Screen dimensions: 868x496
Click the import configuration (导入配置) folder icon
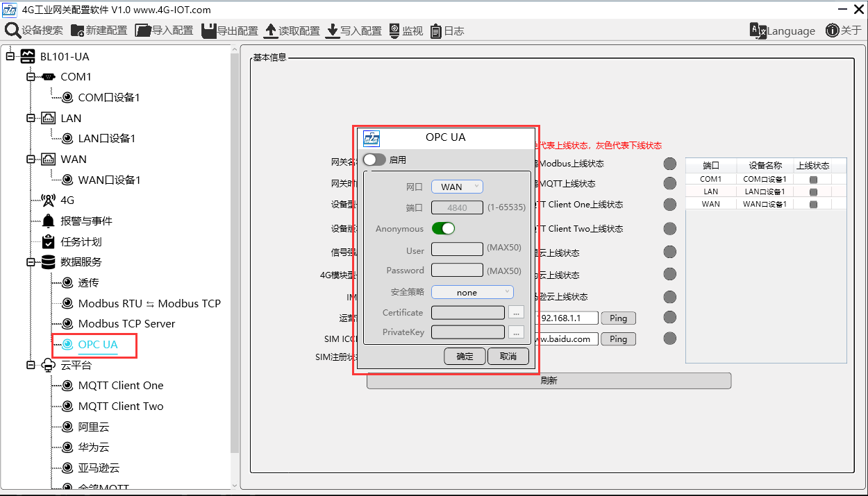[x=143, y=31]
